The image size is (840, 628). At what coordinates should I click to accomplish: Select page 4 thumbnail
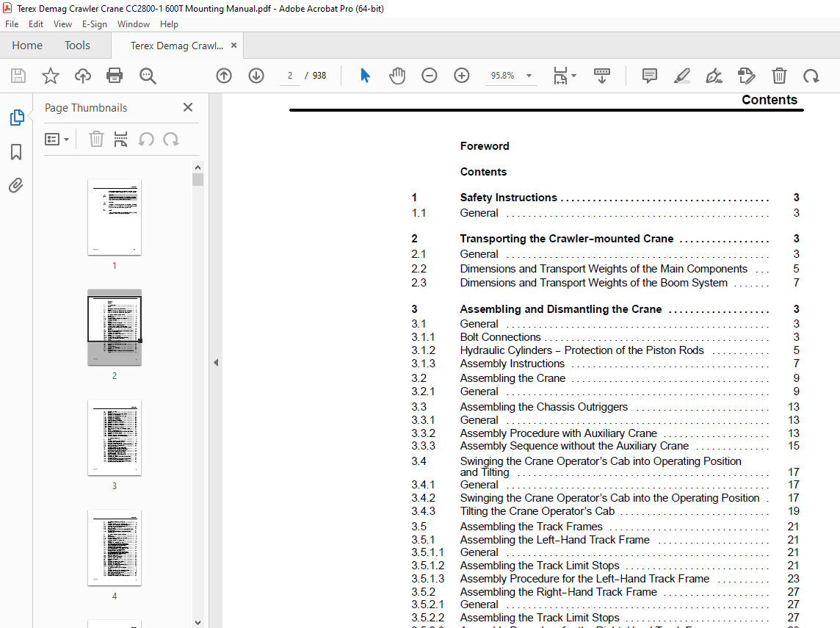[115, 548]
